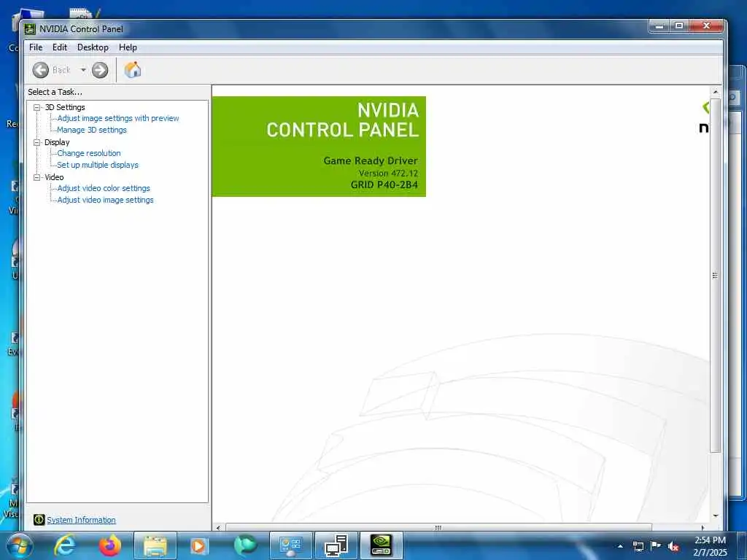Collapse the Video tree node
Viewport: 747px width, 560px height.
click(36, 177)
